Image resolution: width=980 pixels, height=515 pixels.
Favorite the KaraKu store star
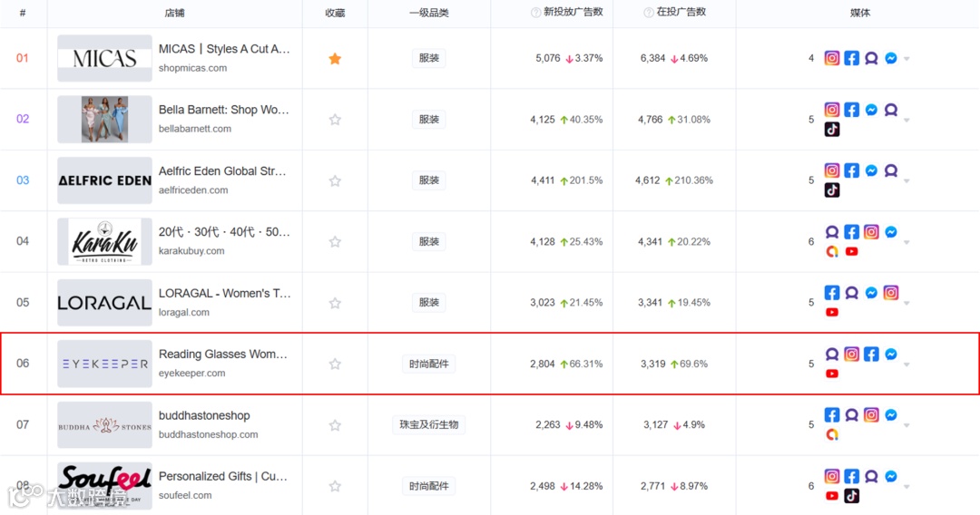coord(335,241)
